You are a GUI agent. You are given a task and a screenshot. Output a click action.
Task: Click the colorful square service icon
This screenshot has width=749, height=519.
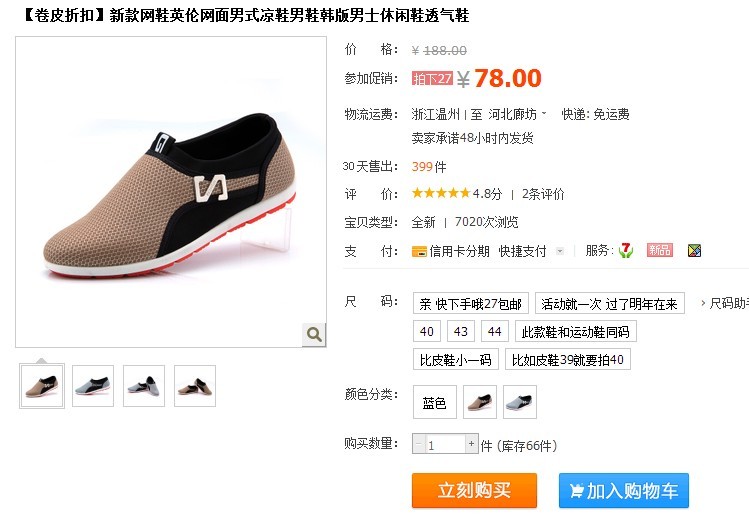click(x=694, y=250)
